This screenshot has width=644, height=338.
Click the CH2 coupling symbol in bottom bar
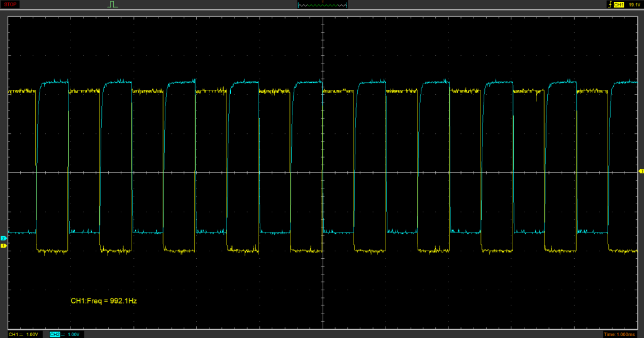[x=63, y=334]
